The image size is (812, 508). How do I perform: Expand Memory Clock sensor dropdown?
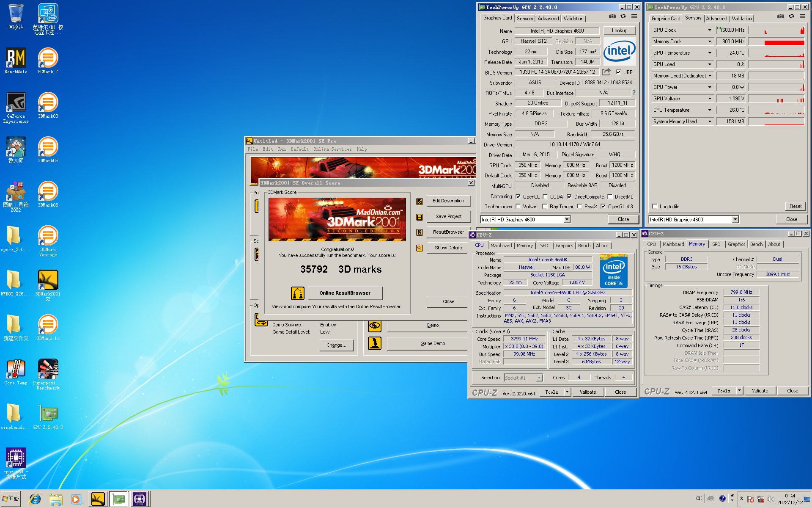(x=710, y=41)
